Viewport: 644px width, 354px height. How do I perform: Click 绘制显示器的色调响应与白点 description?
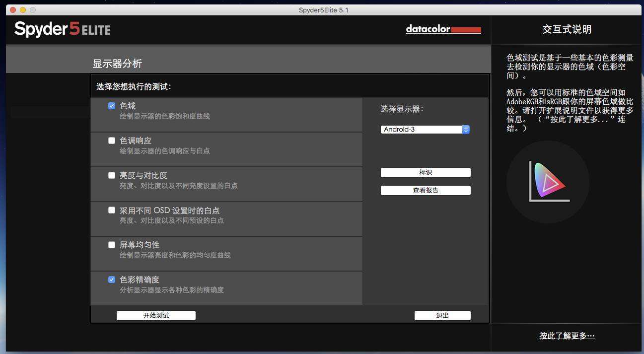[165, 151]
